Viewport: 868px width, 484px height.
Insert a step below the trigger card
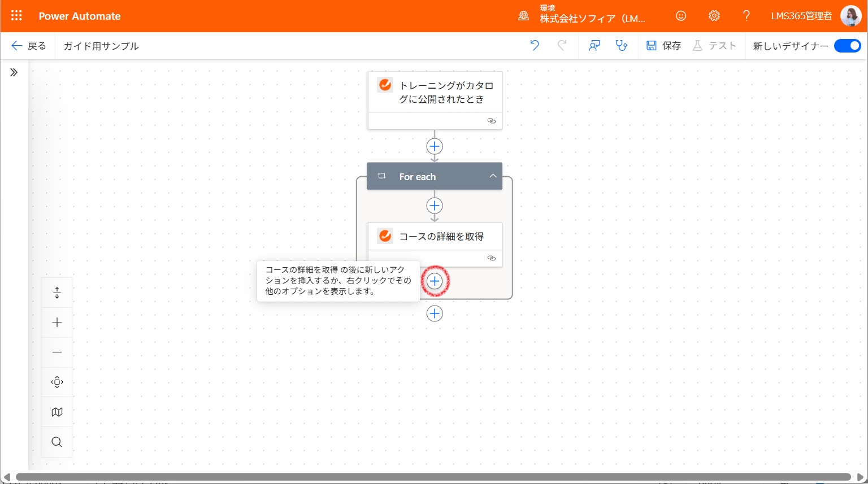435,146
